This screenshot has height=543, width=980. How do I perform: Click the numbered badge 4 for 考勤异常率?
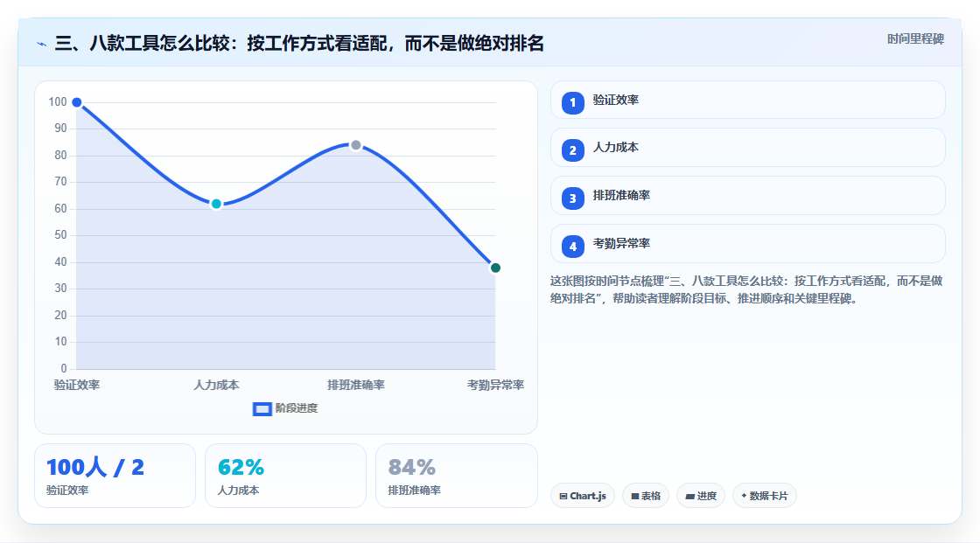(x=572, y=247)
